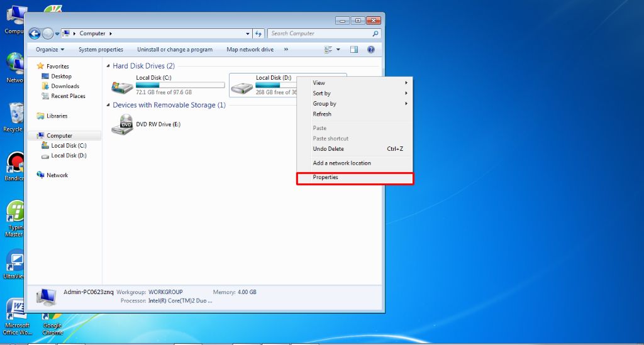Select Network in the navigation pane
644x345 pixels.
[x=57, y=175]
